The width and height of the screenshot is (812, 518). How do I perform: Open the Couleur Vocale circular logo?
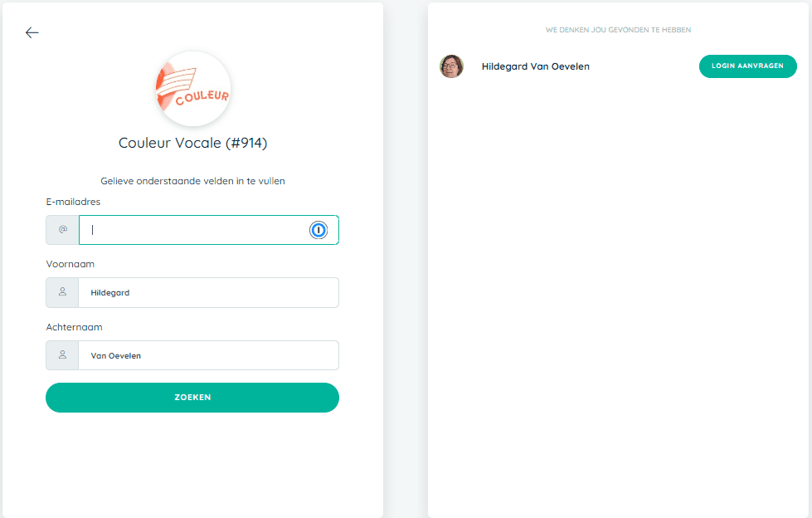pyautogui.click(x=193, y=89)
